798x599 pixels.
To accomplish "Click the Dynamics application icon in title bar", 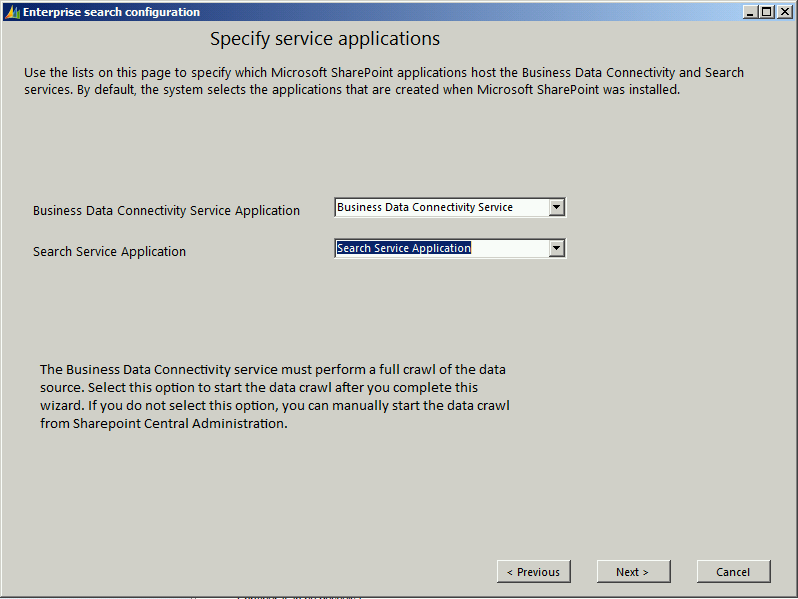I will click(x=12, y=12).
